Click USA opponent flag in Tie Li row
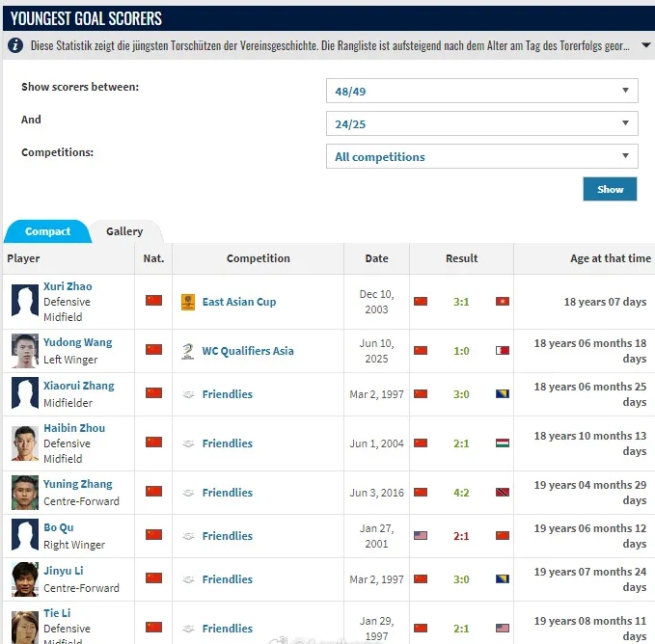The image size is (655, 644). [503, 629]
